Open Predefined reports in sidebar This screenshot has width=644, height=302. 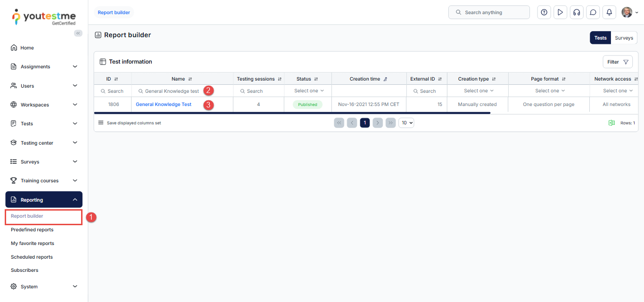(x=32, y=230)
